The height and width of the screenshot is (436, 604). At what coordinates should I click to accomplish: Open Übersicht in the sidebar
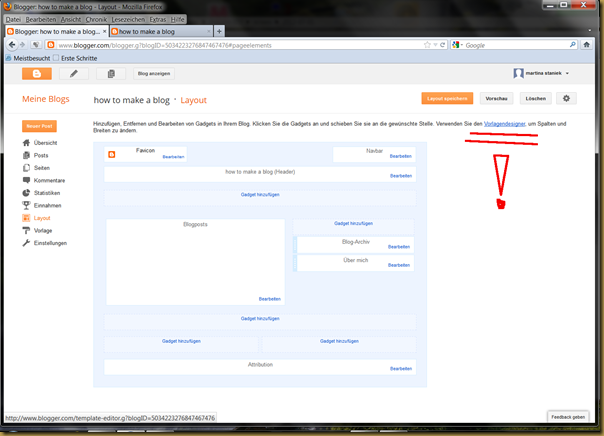45,143
